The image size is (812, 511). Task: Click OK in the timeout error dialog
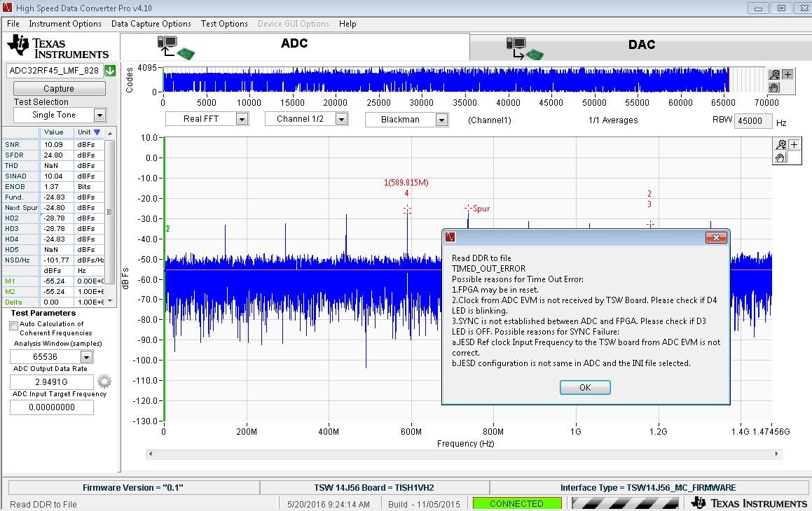pos(585,387)
